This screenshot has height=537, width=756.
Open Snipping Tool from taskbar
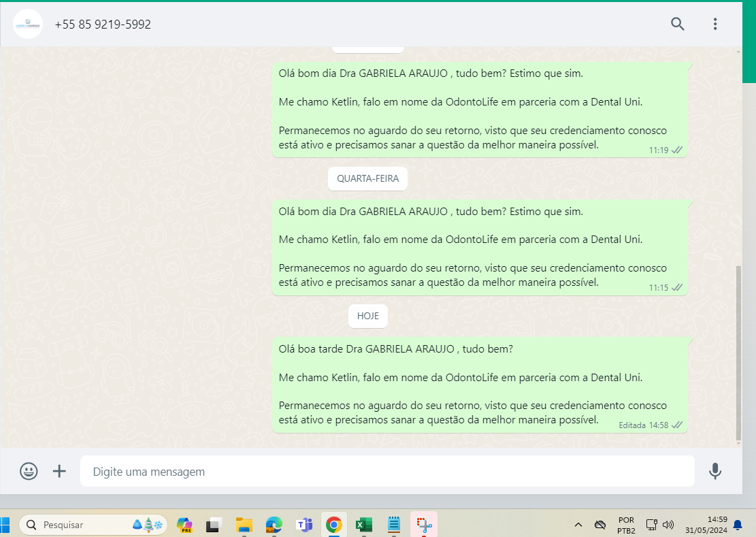[x=425, y=525]
